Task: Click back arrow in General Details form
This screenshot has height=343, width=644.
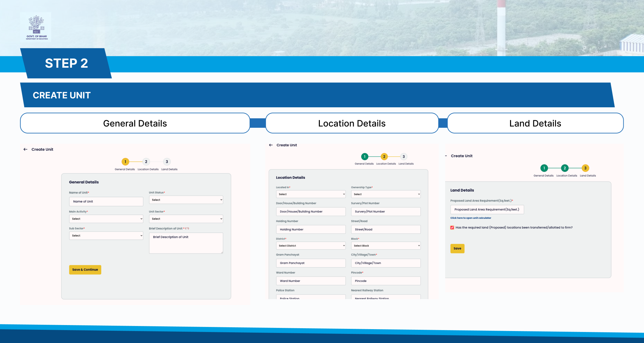Action: (x=25, y=149)
